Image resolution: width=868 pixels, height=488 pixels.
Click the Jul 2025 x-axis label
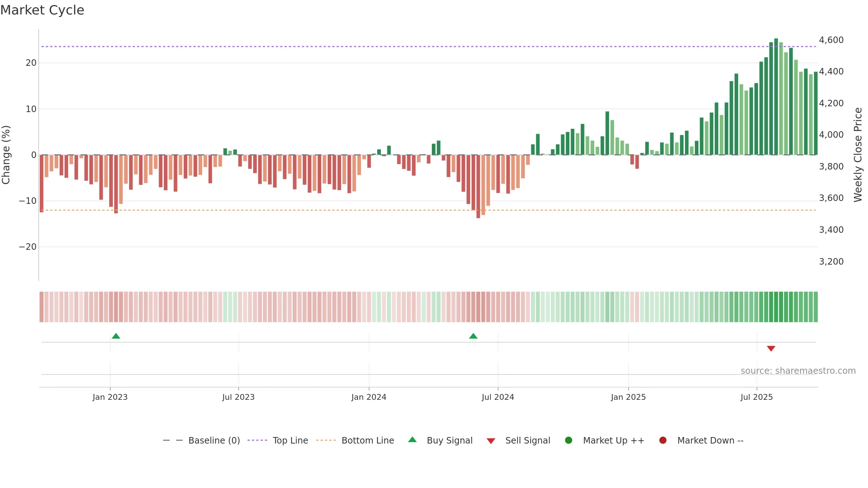(x=757, y=397)
